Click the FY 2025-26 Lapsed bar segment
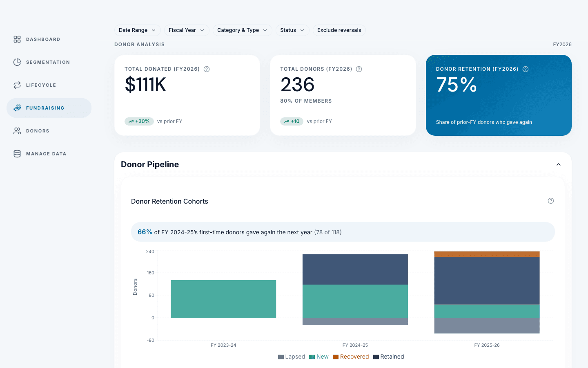This screenshot has height=368, width=588. pyautogui.click(x=487, y=325)
